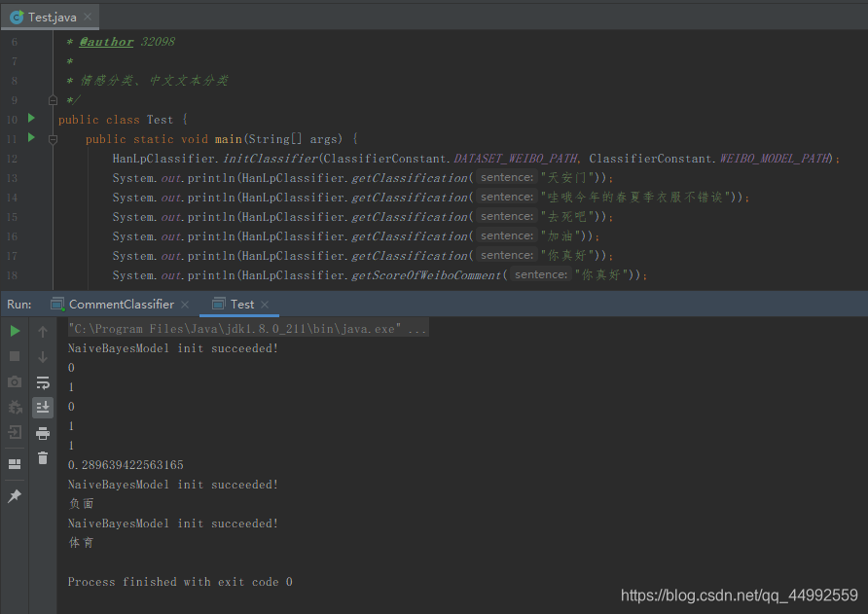Viewport: 868px width, 614px height.
Task: Toggle soft-wrap in console output
Action: (43, 382)
